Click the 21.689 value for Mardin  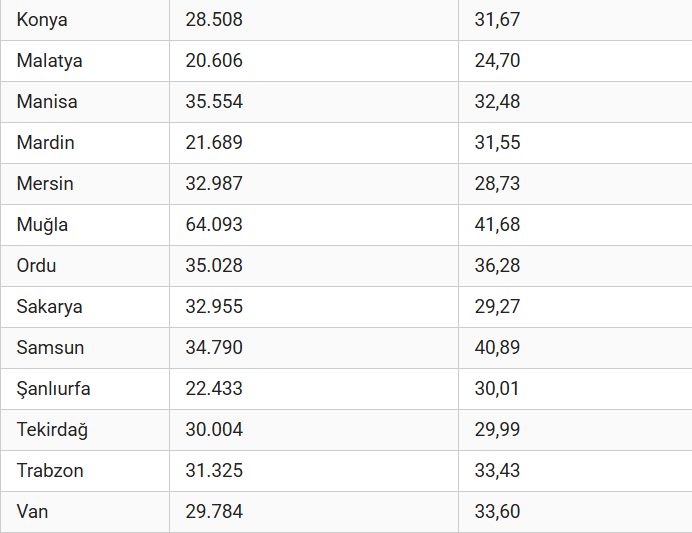point(214,143)
